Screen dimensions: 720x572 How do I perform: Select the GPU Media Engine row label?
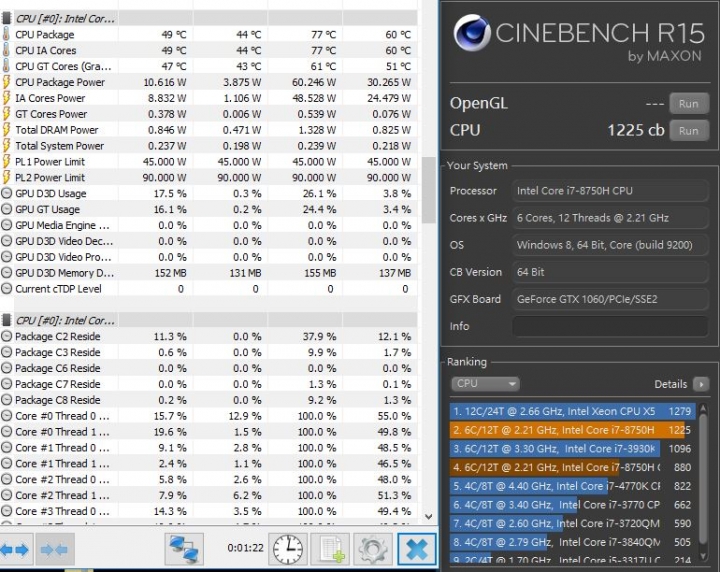[62, 225]
